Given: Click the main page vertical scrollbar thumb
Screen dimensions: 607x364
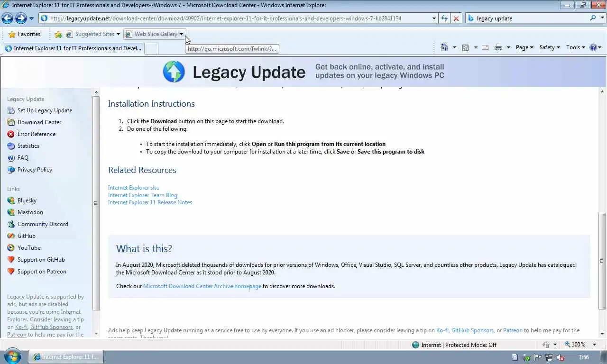Looking at the screenshot, I should pos(602,261).
